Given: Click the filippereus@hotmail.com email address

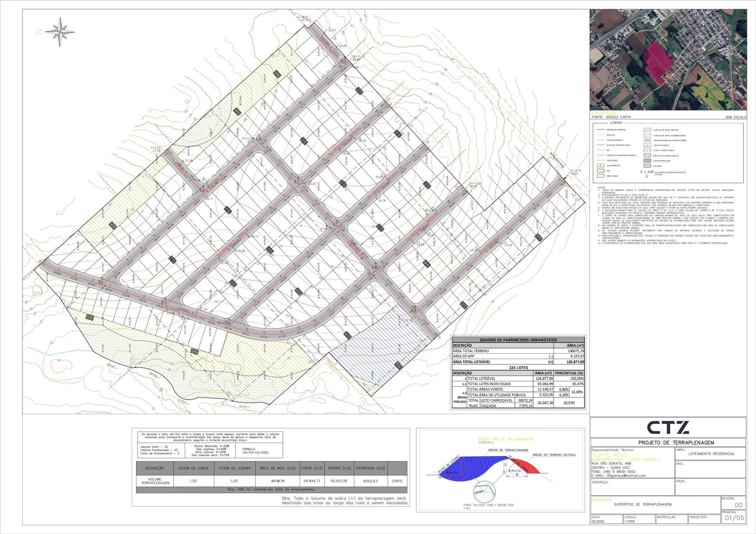Looking at the screenshot, I should pyautogui.click(x=627, y=475).
